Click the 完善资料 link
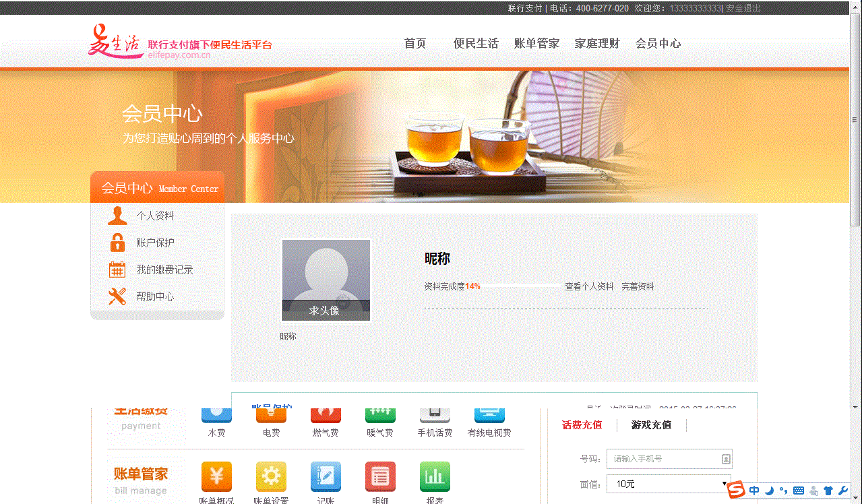Image resolution: width=862 pixels, height=504 pixels. pos(638,286)
